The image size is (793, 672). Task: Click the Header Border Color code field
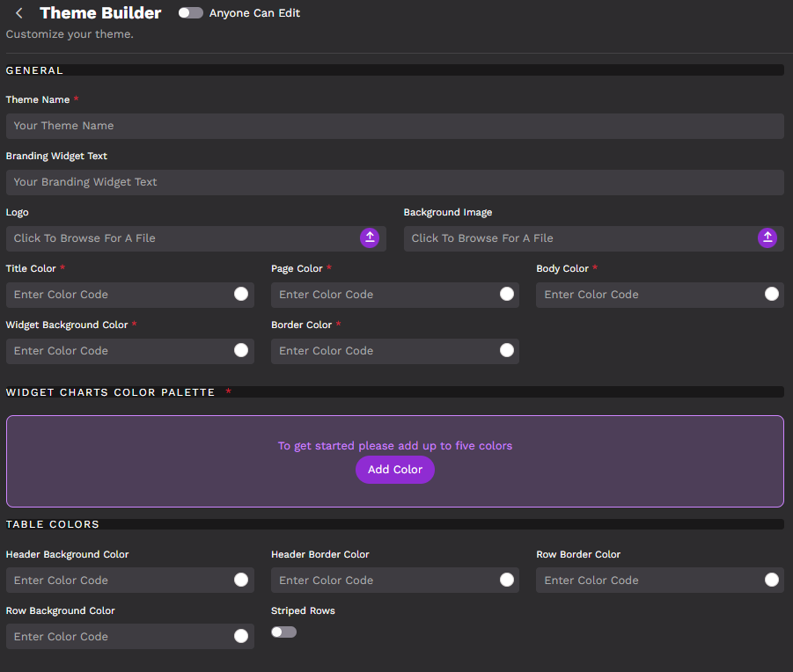pyautogui.click(x=395, y=580)
